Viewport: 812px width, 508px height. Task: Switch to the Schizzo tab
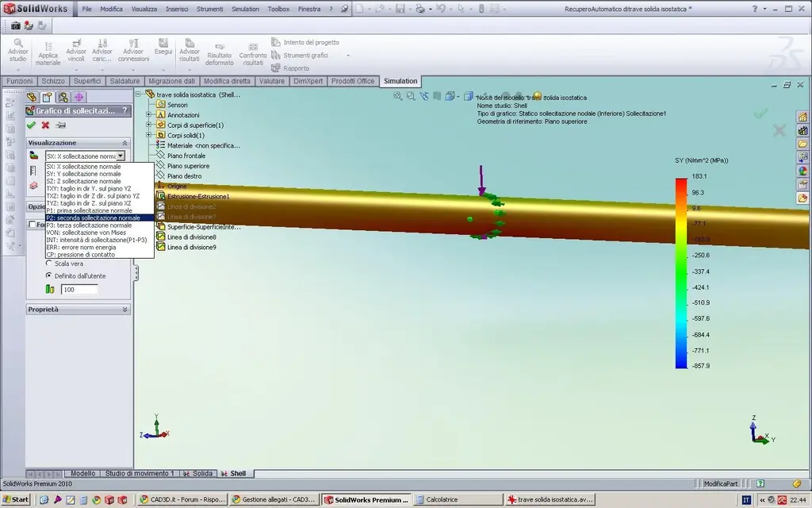tap(53, 82)
